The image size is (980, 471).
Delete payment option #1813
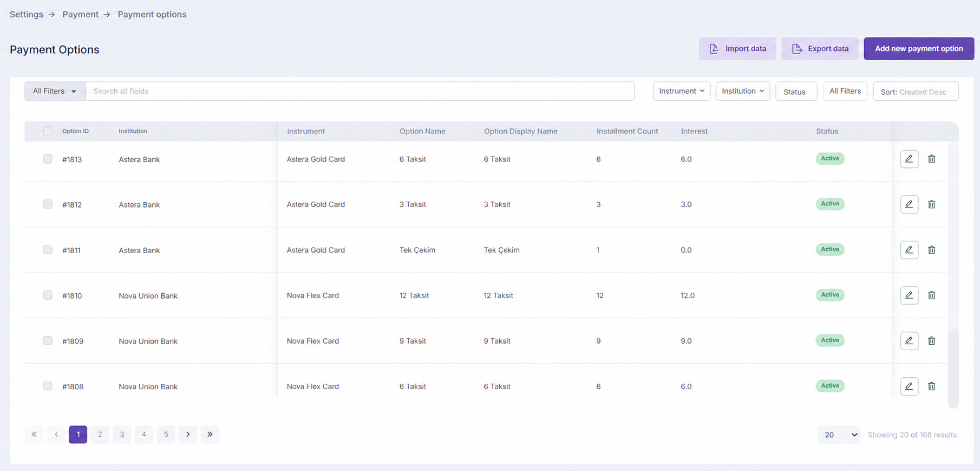[931, 159]
